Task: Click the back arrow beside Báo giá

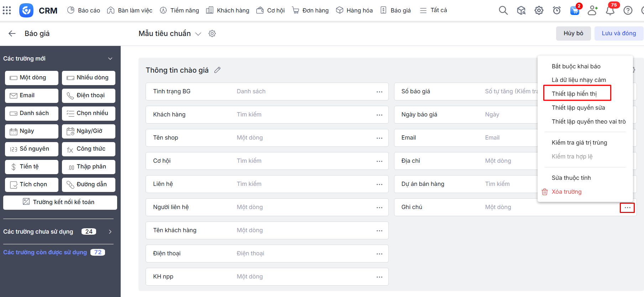Action: tap(12, 33)
